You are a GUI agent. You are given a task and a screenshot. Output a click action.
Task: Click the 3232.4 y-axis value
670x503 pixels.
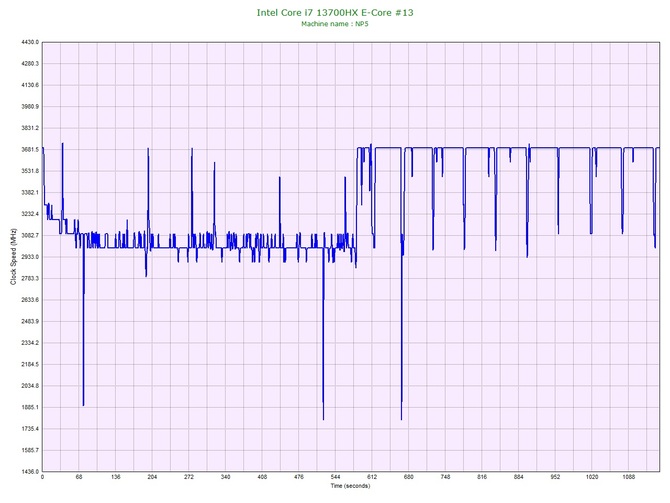pos(30,214)
